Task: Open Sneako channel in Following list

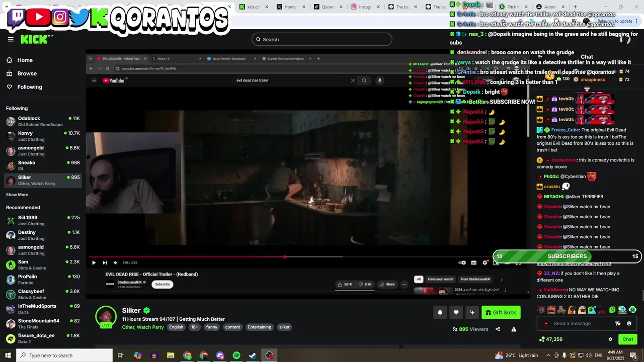Action: pos(43,165)
